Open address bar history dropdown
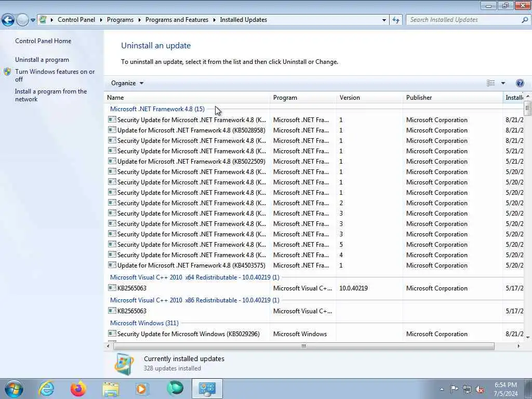The width and height of the screenshot is (532, 399). [x=384, y=20]
